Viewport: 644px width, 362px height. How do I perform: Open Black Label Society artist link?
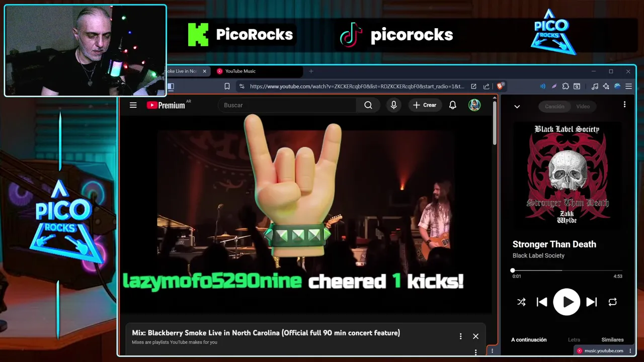pos(538,255)
